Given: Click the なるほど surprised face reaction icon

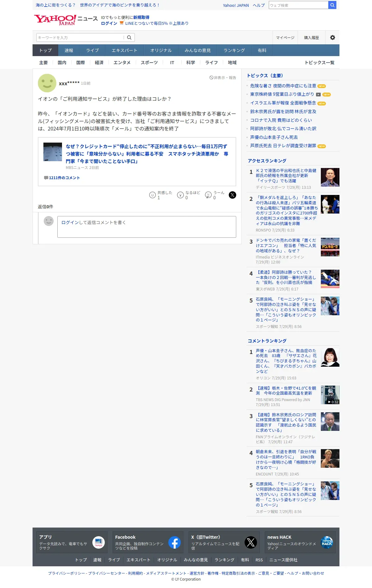Looking at the screenshot, I should point(180,195).
